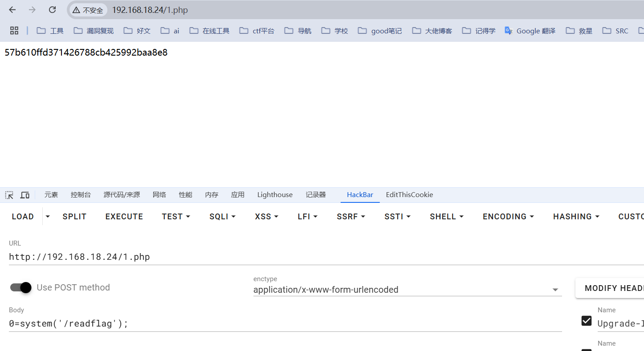Click the 不安全 security warning indicator

(x=88, y=10)
